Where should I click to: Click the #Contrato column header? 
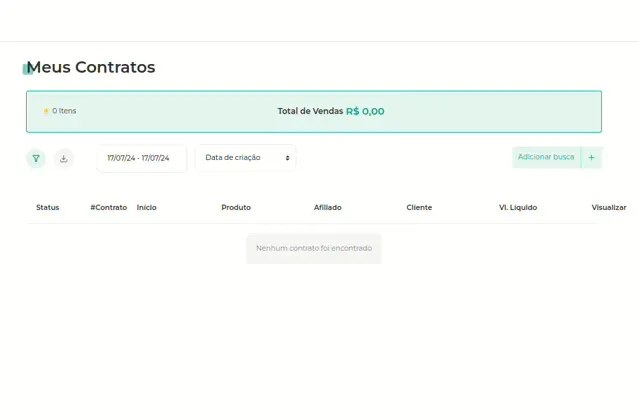click(x=109, y=208)
